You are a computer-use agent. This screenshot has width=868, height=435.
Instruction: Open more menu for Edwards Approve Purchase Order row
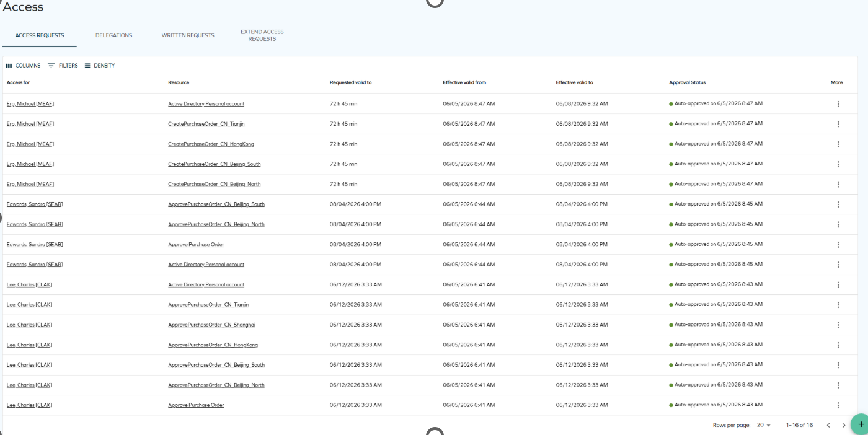tap(838, 245)
